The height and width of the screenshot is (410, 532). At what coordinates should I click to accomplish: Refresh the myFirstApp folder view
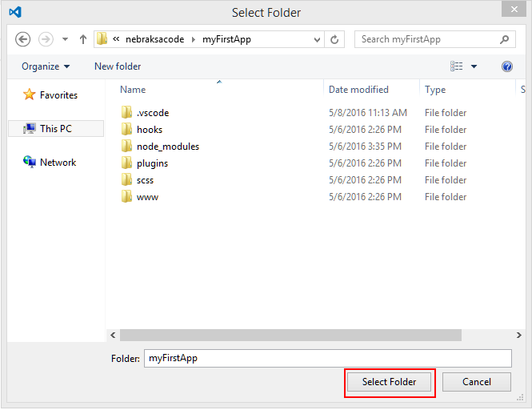(334, 40)
